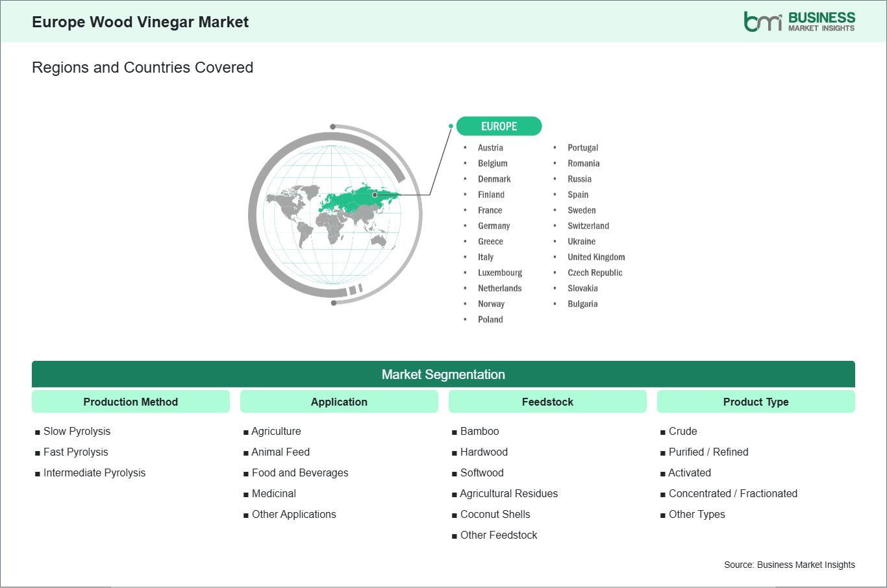Click 'Belgium' in the country list

(x=493, y=164)
